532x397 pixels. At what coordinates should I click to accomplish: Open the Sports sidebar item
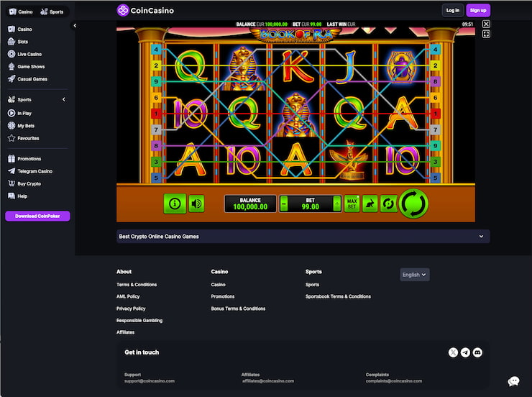tap(19, 99)
